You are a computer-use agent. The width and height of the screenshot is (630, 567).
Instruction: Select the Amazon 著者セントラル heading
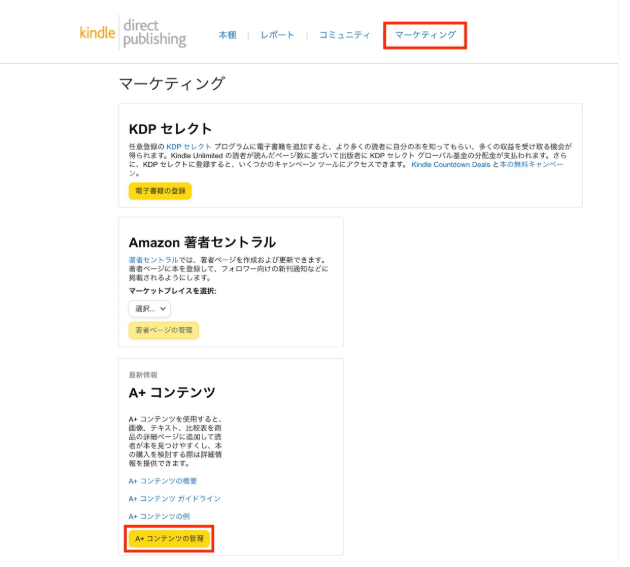coord(202,242)
